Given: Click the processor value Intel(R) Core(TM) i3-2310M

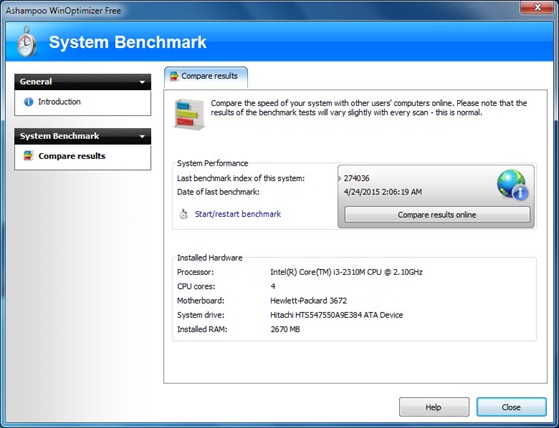Looking at the screenshot, I should tap(346, 272).
